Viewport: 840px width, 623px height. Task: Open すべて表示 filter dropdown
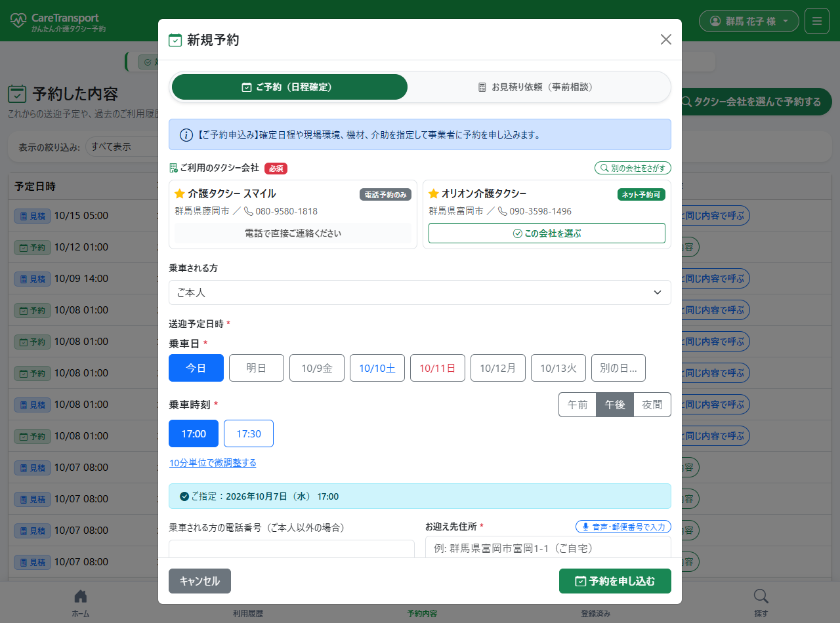pos(121,147)
